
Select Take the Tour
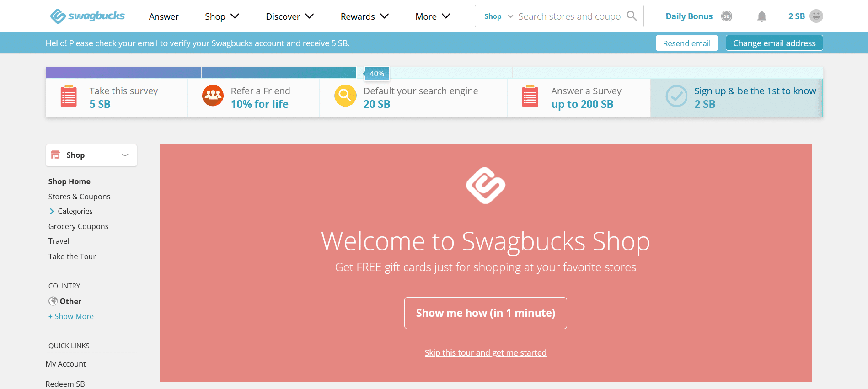click(72, 256)
